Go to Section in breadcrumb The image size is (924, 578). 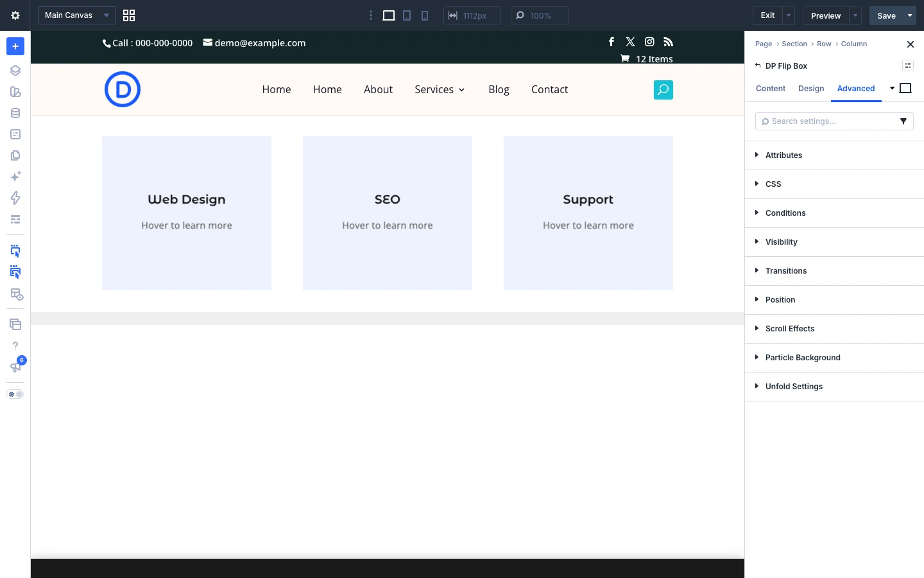(x=794, y=44)
